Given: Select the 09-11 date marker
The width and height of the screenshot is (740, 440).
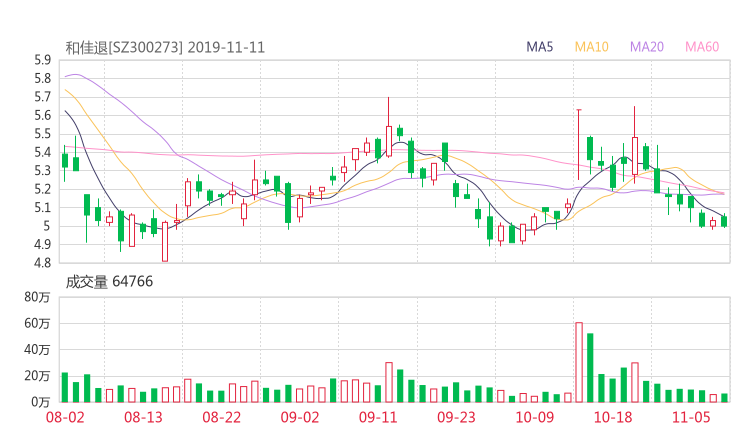Looking at the screenshot, I should point(378,417).
